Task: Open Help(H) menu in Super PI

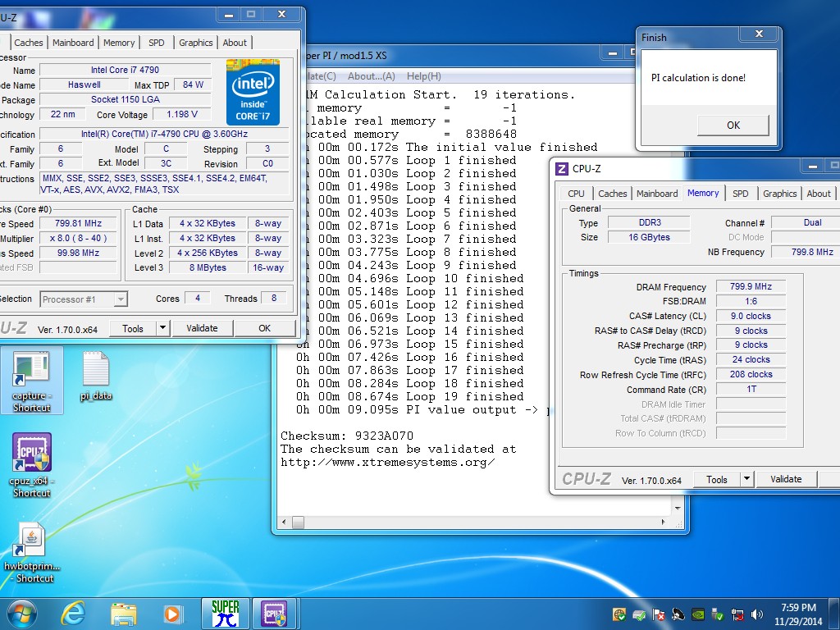Action: [424, 76]
